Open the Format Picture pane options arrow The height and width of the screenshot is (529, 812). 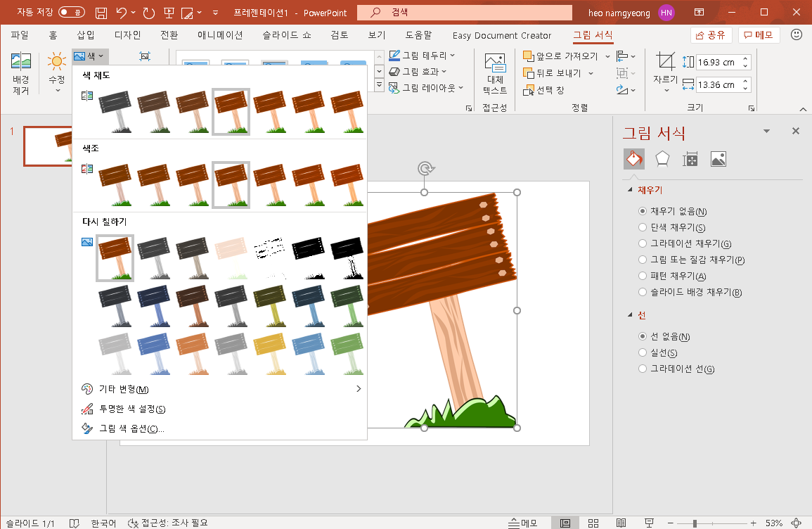point(766,131)
